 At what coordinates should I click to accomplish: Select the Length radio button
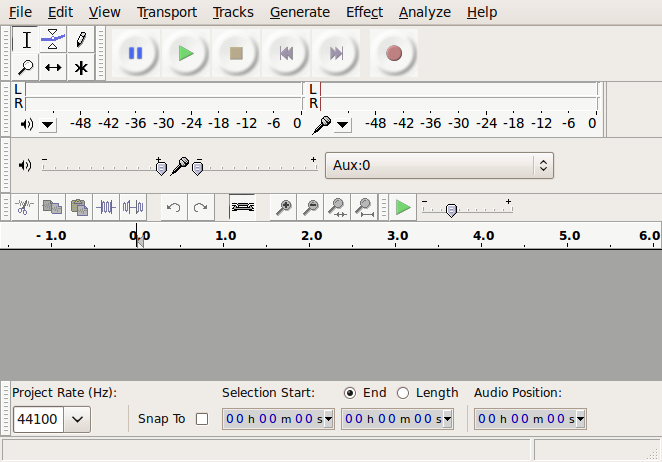click(403, 393)
